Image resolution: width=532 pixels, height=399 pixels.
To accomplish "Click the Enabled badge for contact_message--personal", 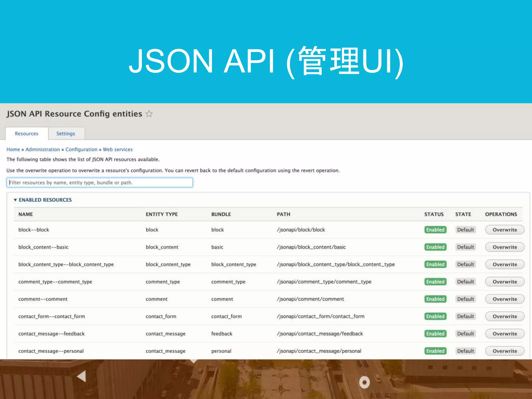I will (x=435, y=351).
